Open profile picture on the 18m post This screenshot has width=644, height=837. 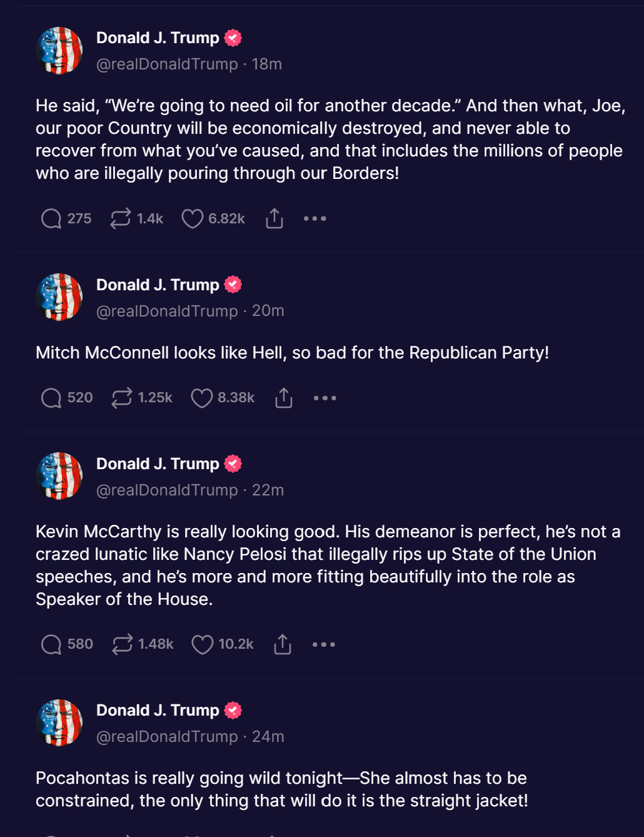(x=59, y=51)
